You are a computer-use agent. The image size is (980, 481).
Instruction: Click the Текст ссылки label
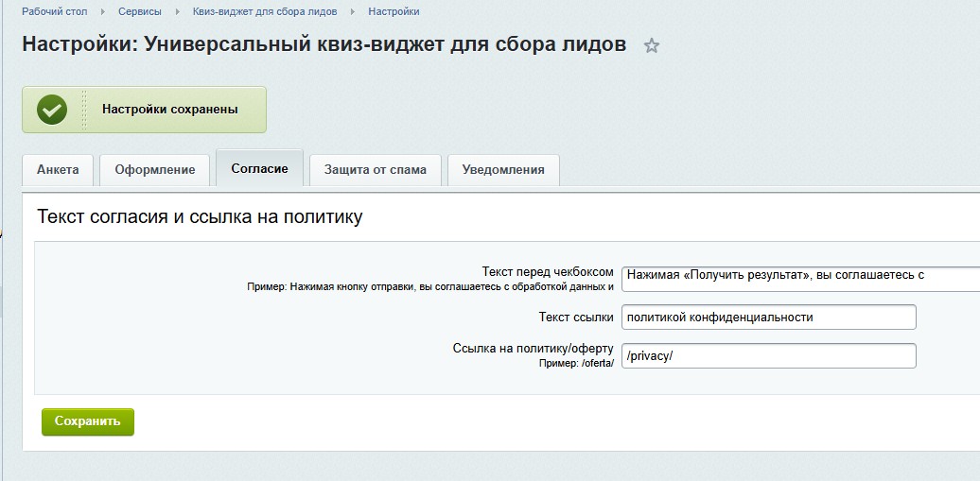[576, 317]
